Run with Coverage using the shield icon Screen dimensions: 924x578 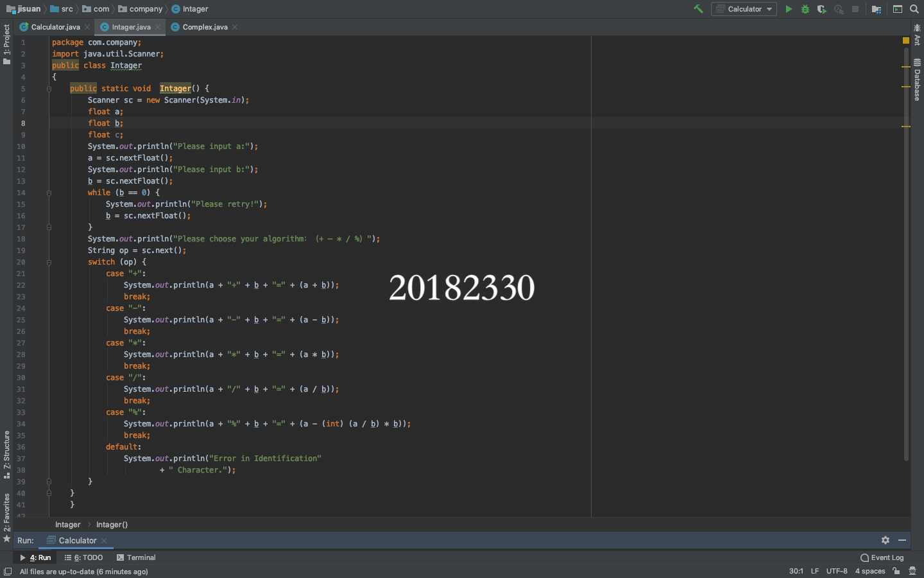(822, 9)
